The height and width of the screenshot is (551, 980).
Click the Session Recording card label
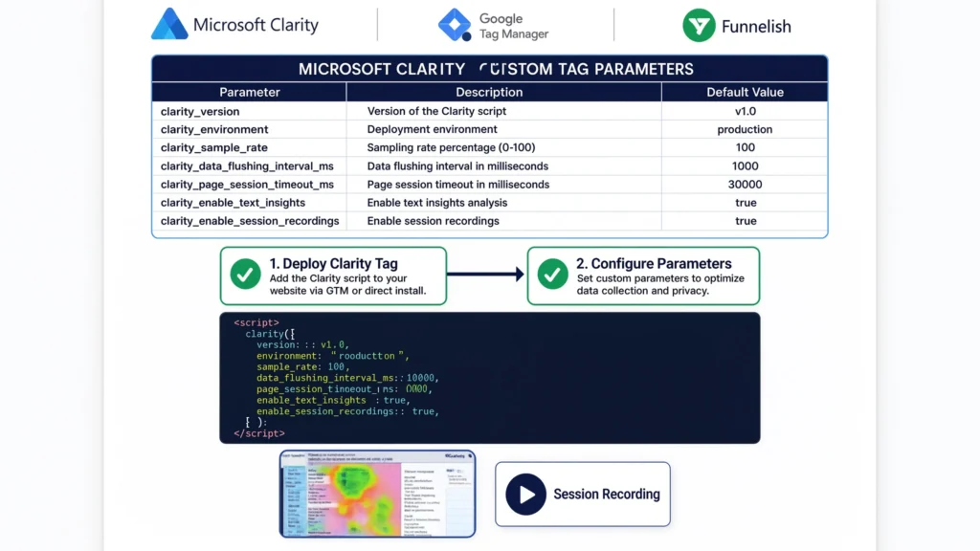[x=606, y=495]
